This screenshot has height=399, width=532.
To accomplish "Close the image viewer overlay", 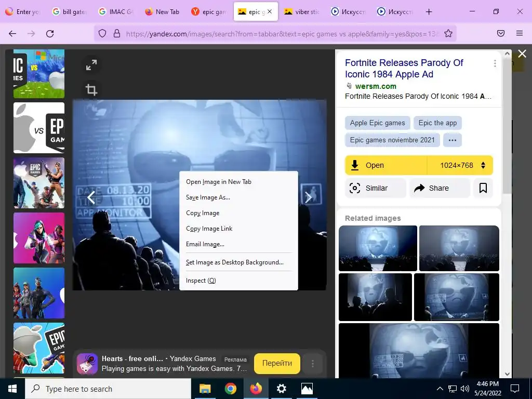I will (x=522, y=54).
